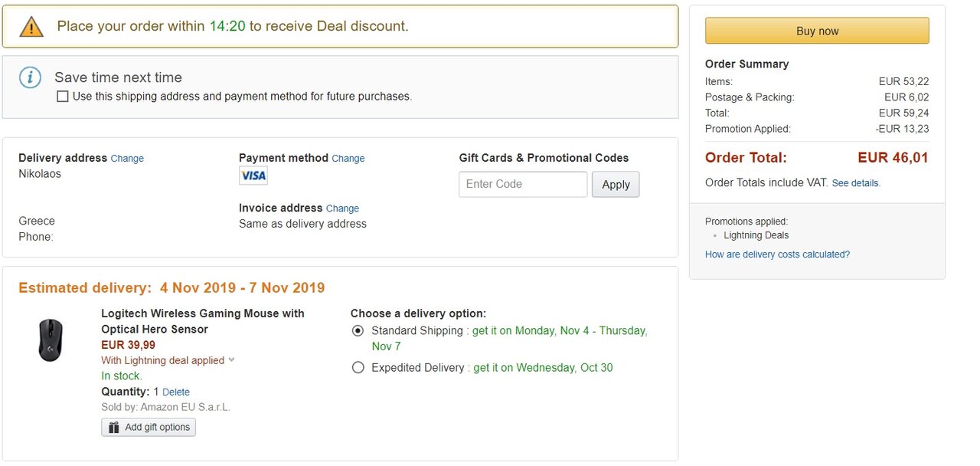Viewport: 980px width, 466px height.
Task: Change the payment method
Action: [x=348, y=159]
